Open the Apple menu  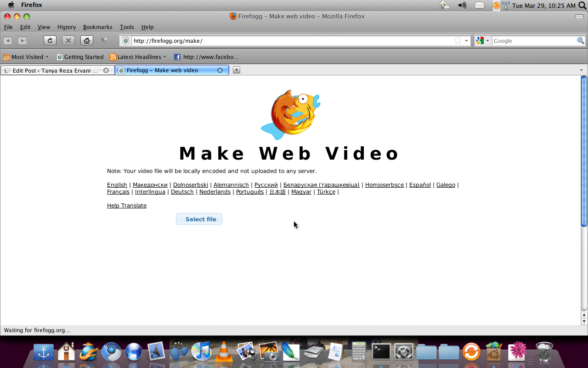tap(11, 5)
